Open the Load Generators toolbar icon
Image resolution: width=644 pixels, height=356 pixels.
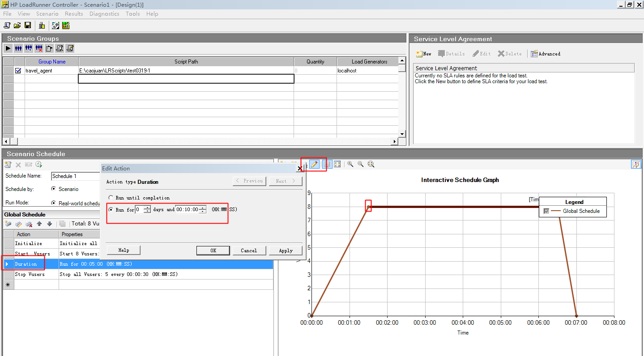point(42,25)
